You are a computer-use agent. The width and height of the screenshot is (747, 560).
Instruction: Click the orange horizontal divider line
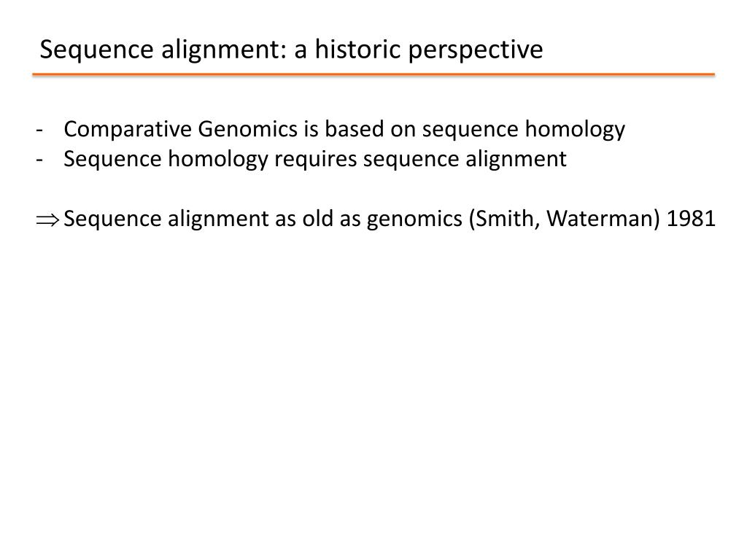point(373,74)
